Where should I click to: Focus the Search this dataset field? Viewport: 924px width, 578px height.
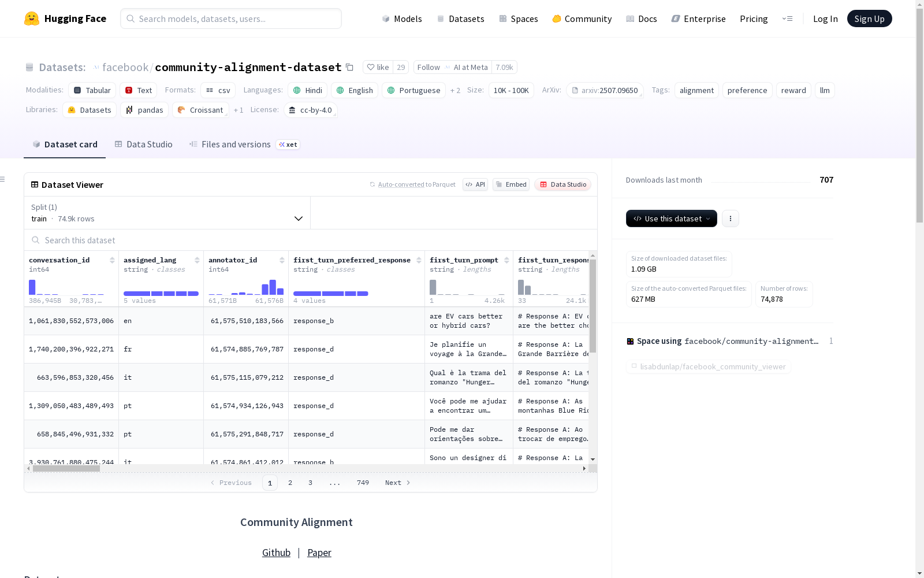[x=311, y=240]
